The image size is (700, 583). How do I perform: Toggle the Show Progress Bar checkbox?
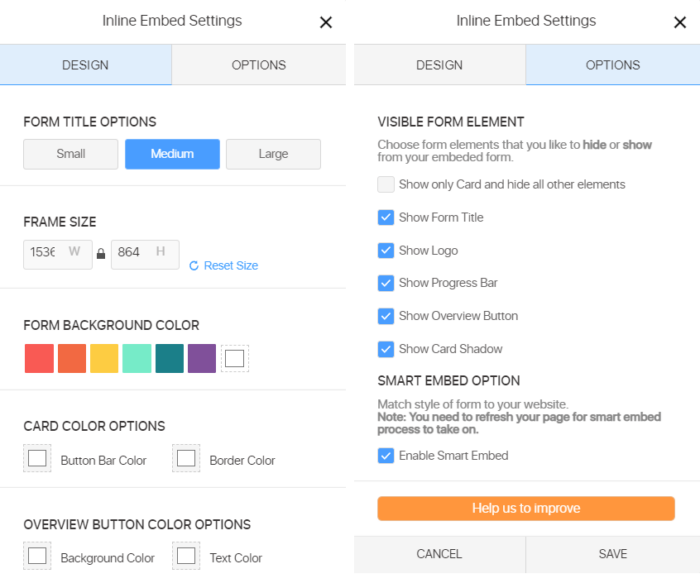point(386,283)
